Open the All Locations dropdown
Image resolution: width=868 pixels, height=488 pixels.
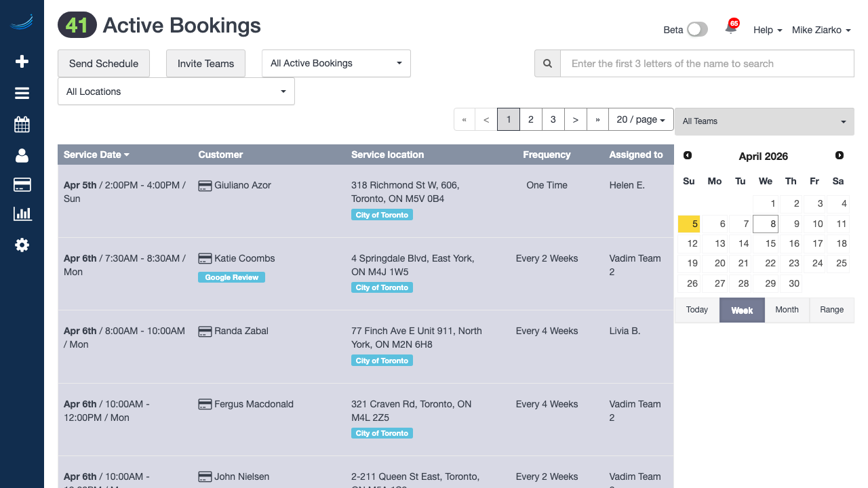[176, 91]
